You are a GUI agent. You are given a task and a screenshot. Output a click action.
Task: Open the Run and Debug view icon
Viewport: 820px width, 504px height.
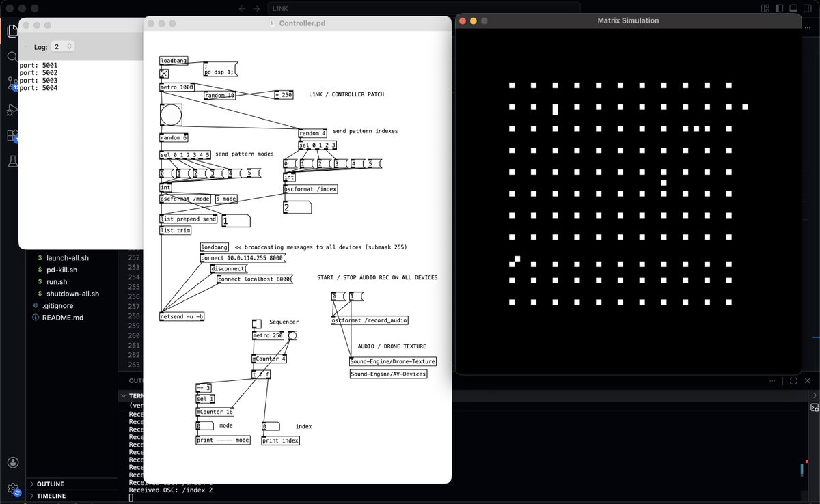pyautogui.click(x=12, y=110)
